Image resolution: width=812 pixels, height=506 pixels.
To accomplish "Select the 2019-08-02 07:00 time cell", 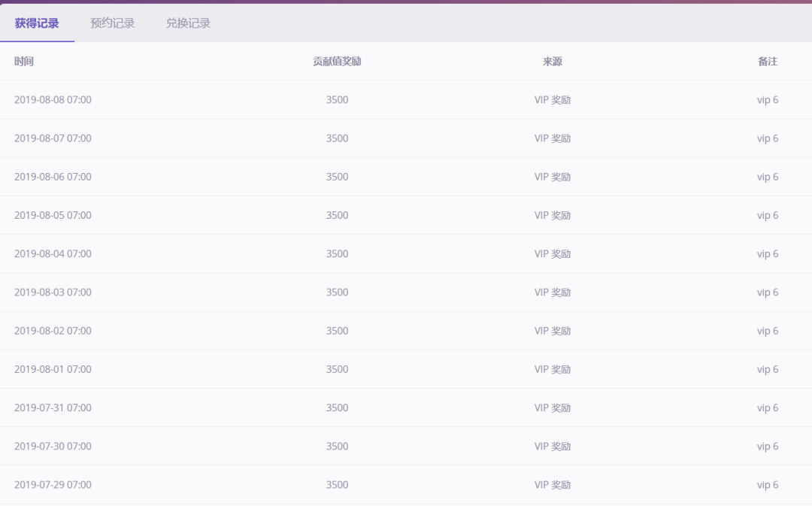I will (53, 330).
